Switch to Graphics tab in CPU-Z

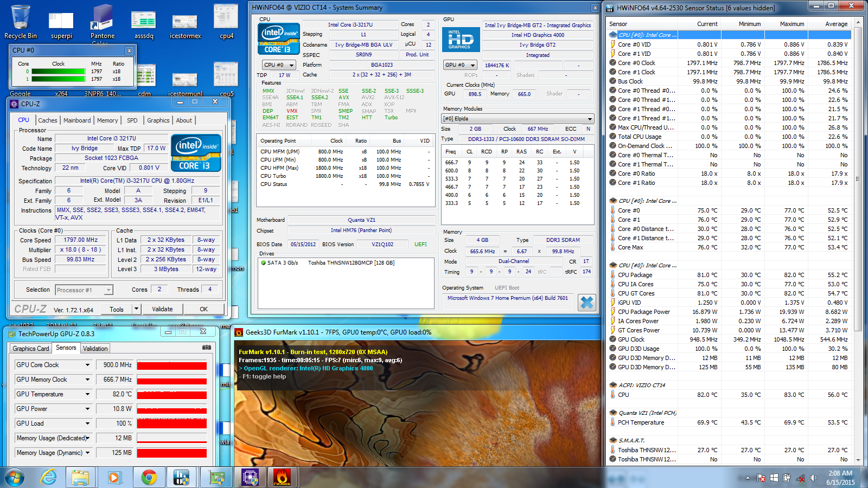click(158, 120)
